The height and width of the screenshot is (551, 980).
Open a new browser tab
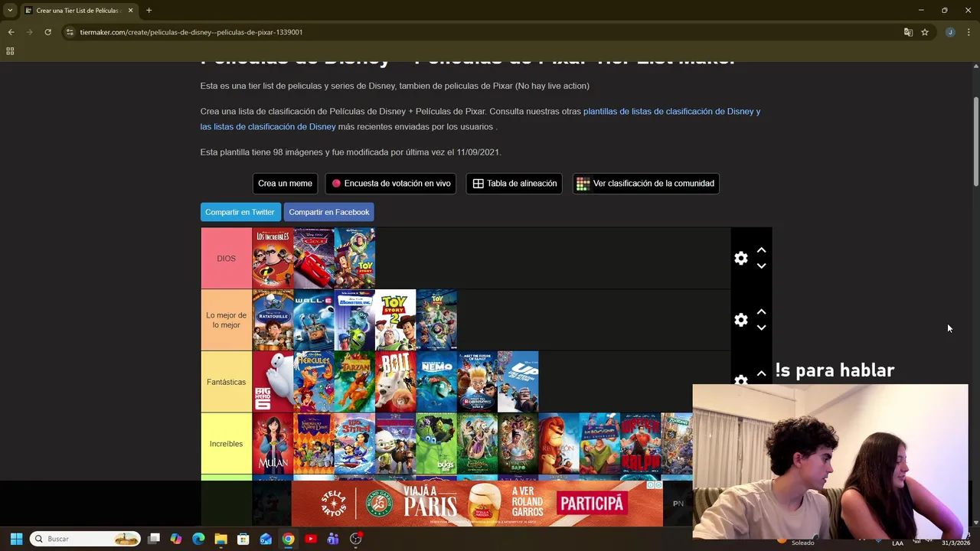(x=149, y=11)
